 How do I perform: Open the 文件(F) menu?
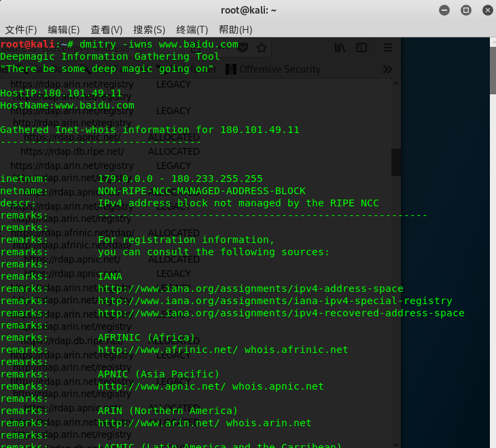point(21,30)
